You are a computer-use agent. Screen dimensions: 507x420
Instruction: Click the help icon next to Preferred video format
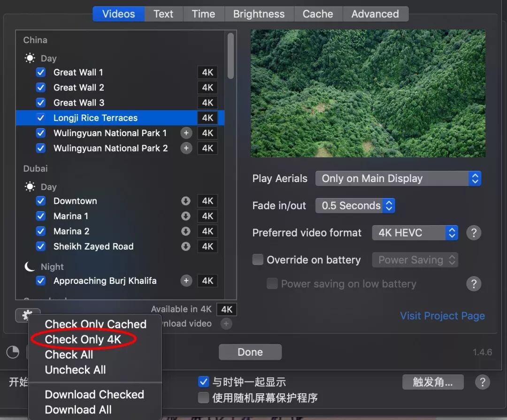(x=474, y=232)
